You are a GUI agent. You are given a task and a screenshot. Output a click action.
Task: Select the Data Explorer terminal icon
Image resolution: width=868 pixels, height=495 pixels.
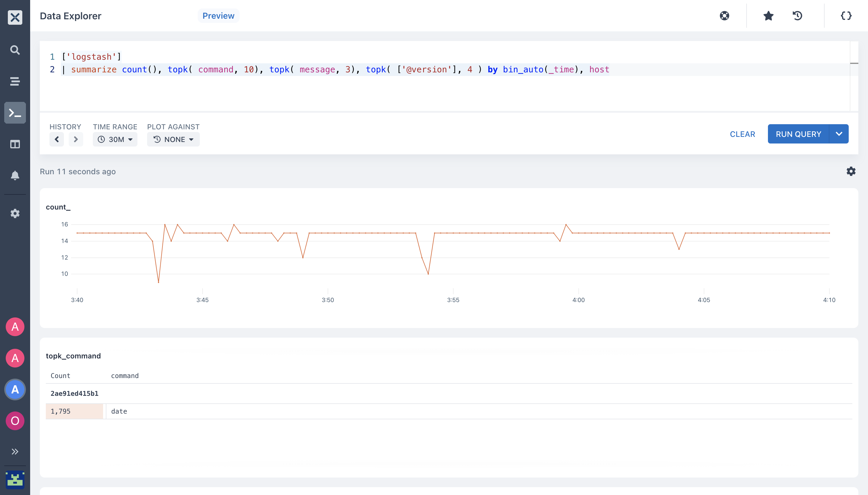(x=15, y=113)
